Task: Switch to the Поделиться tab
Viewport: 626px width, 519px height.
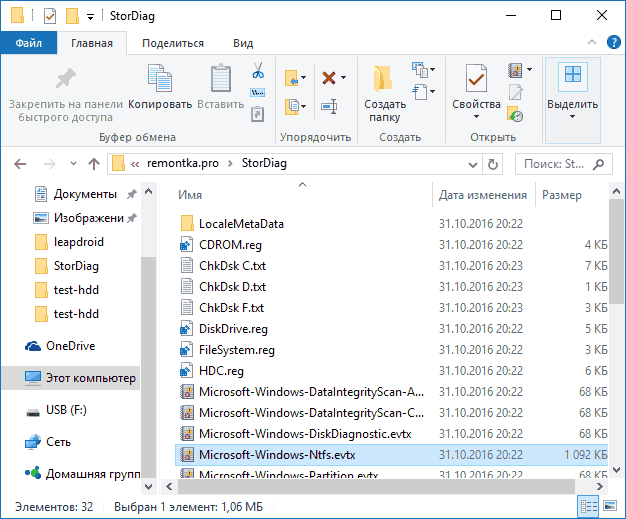Action: pyautogui.click(x=173, y=43)
